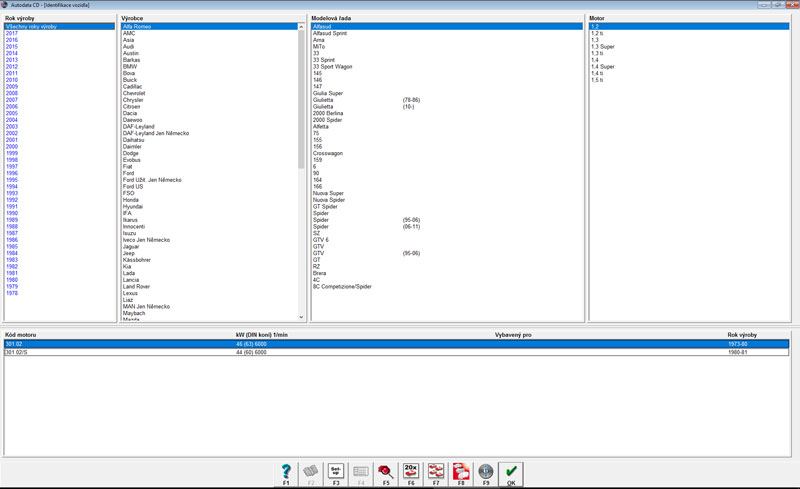Screen dimensions: 800x489
Task: Select 'DAF-Leyland Jen Německo' manufacturer
Action: [156, 133]
